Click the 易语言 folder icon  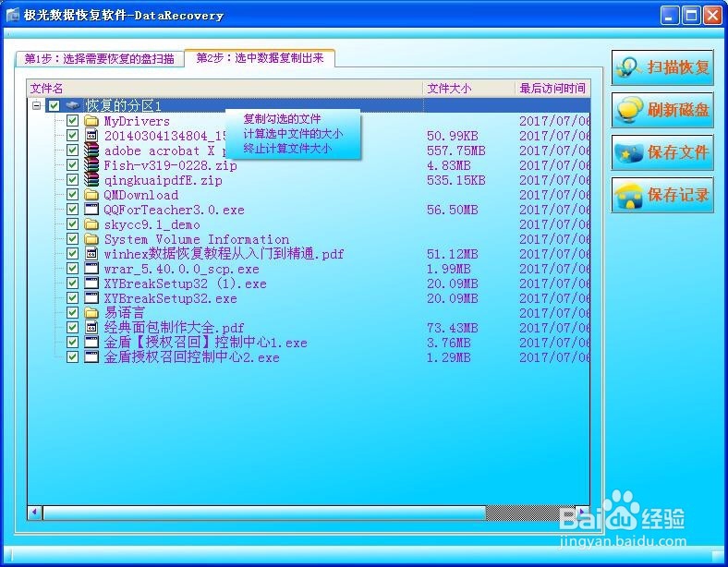click(x=91, y=313)
